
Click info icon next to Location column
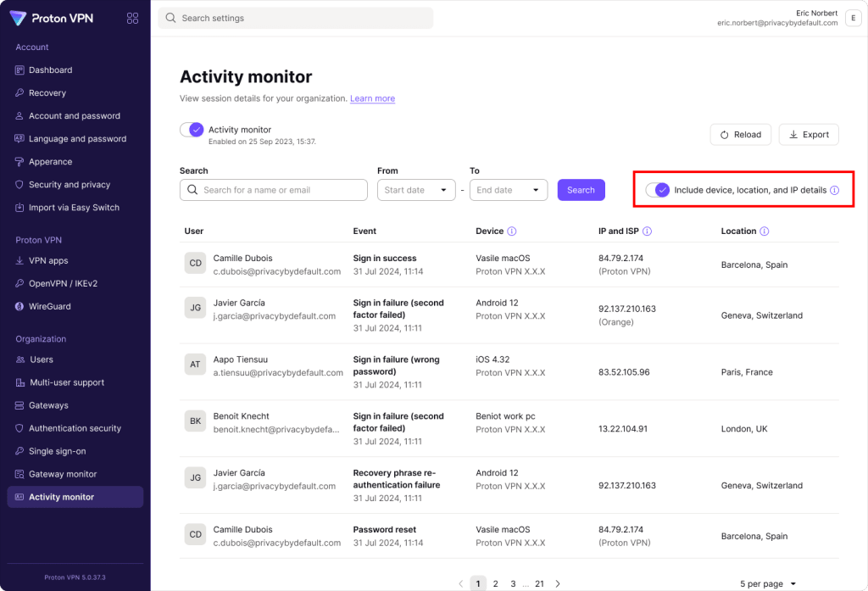[x=765, y=231]
